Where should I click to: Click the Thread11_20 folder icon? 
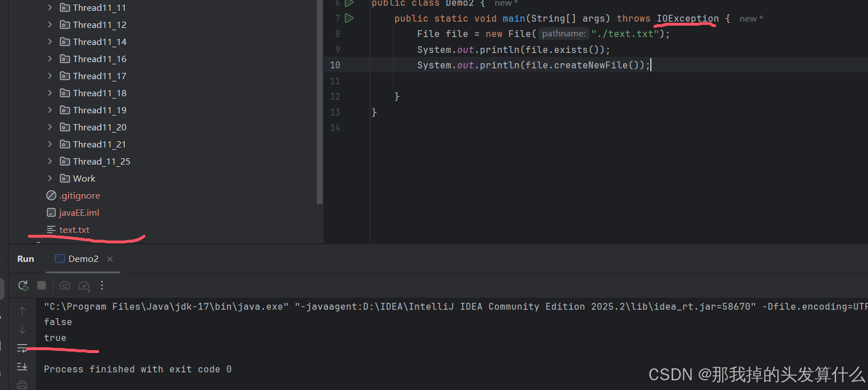click(65, 127)
